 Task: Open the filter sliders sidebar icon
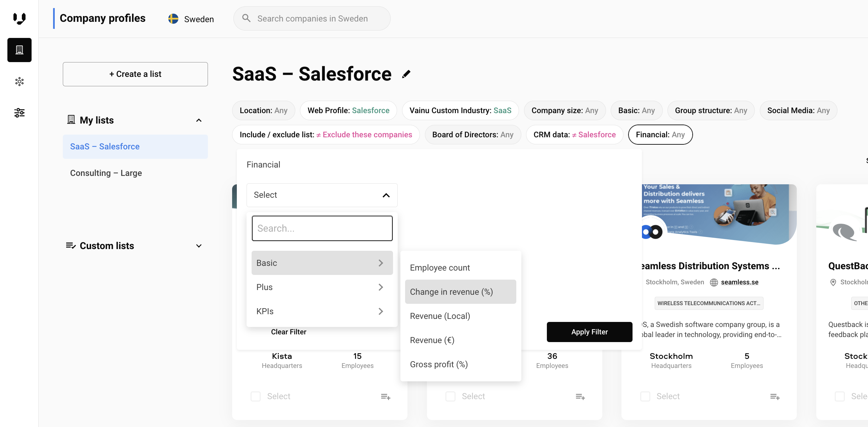click(19, 112)
